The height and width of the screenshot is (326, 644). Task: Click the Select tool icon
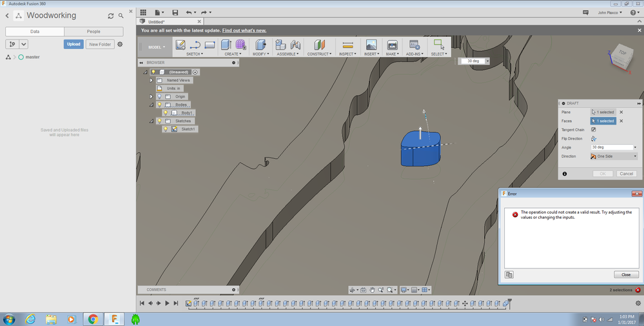(438, 45)
